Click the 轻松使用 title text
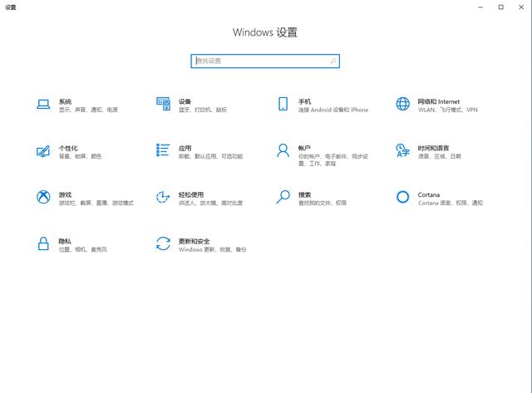The height and width of the screenshot is (393, 532). tap(191, 194)
